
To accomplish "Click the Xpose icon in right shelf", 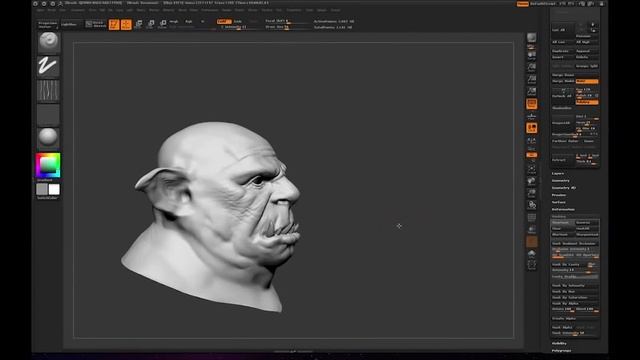I will tap(531, 266).
